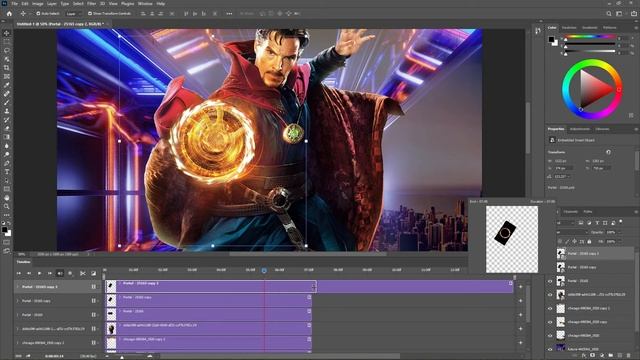Screen dimensions: 640x360
Task: Select the Lasso tool
Action: [7, 50]
